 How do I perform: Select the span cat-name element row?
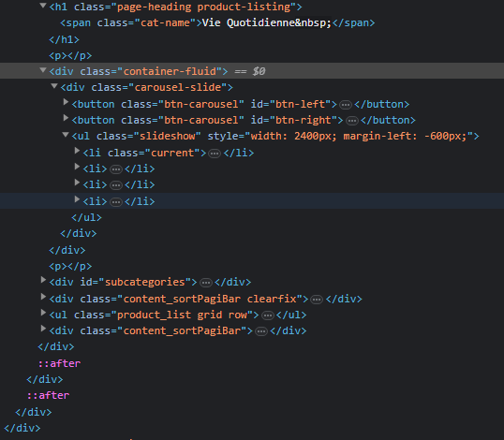252,22
